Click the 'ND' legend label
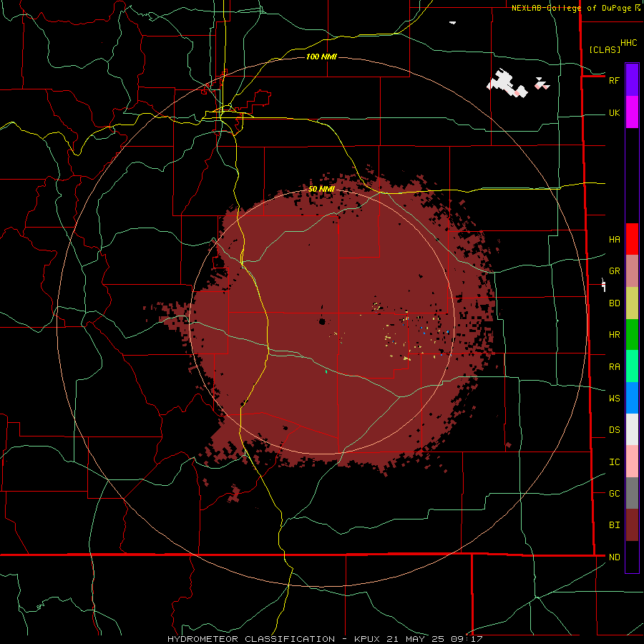This screenshot has width=644, height=644. tap(614, 557)
